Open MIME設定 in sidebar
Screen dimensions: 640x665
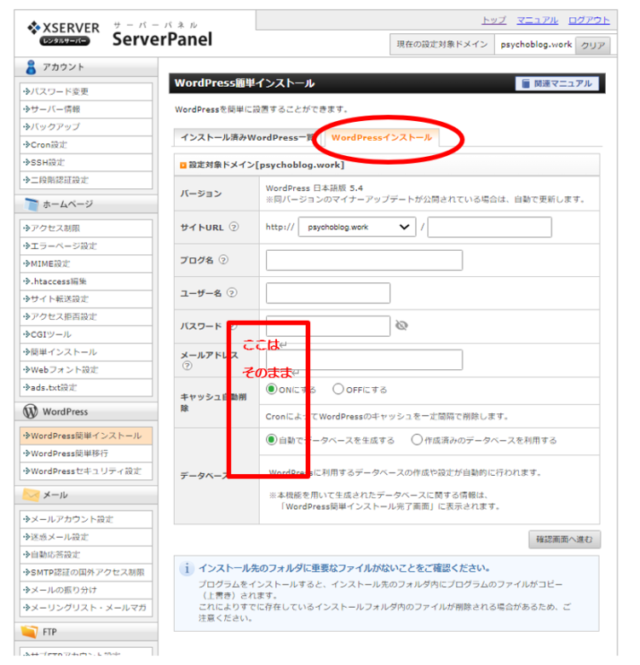(86, 264)
